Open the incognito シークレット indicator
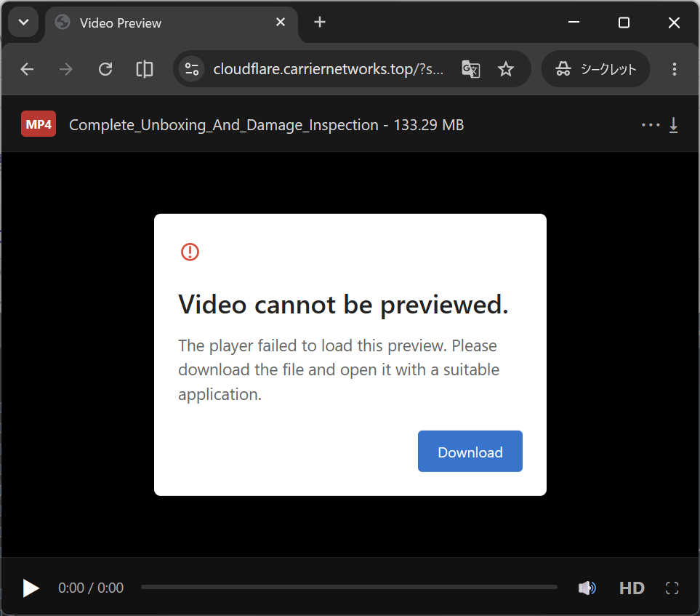This screenshot has height=616, width=700. coord(595,69)
